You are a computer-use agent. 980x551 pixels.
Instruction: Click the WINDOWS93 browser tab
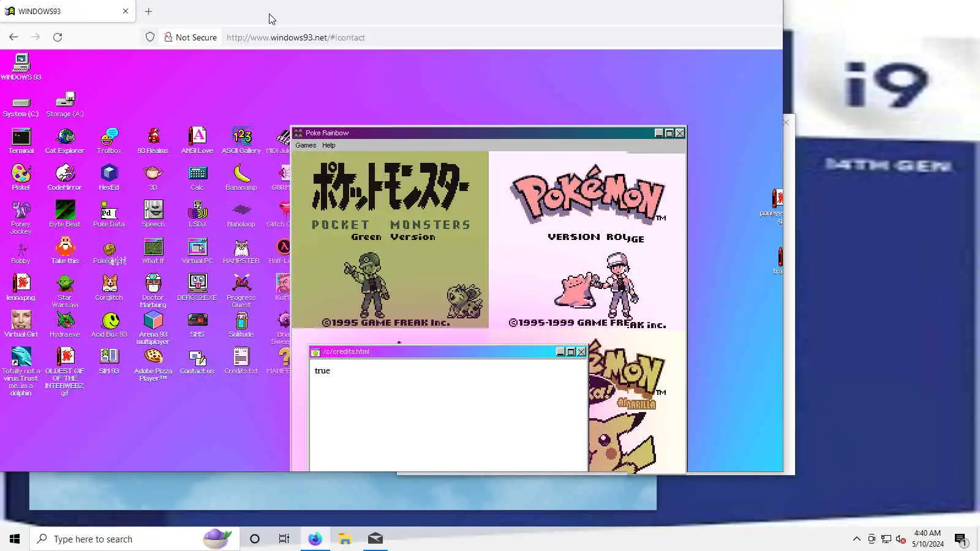tap(67, 11)
